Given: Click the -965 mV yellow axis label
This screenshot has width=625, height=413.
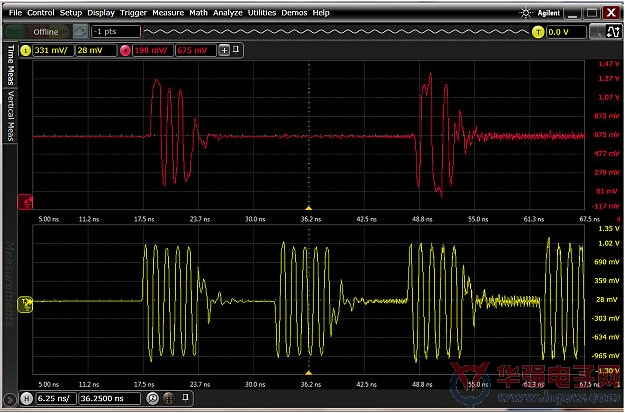Looking at the screenshot, I should (606, 356).
